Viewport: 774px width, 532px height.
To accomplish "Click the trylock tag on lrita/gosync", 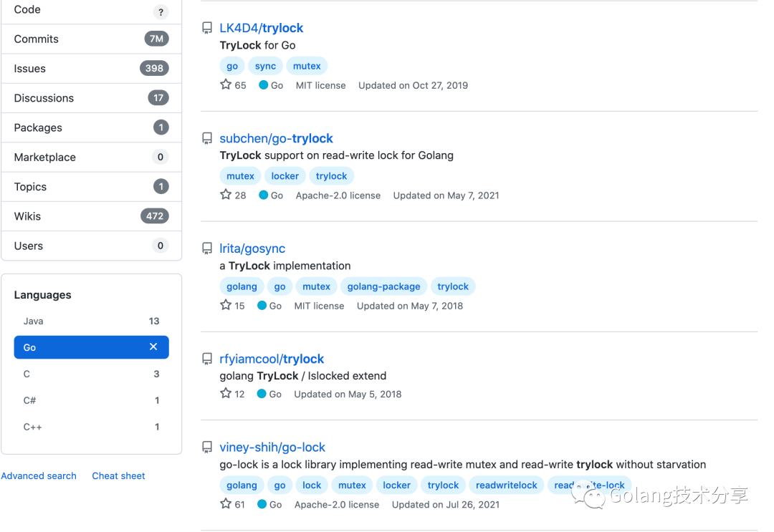I will 453,286.
